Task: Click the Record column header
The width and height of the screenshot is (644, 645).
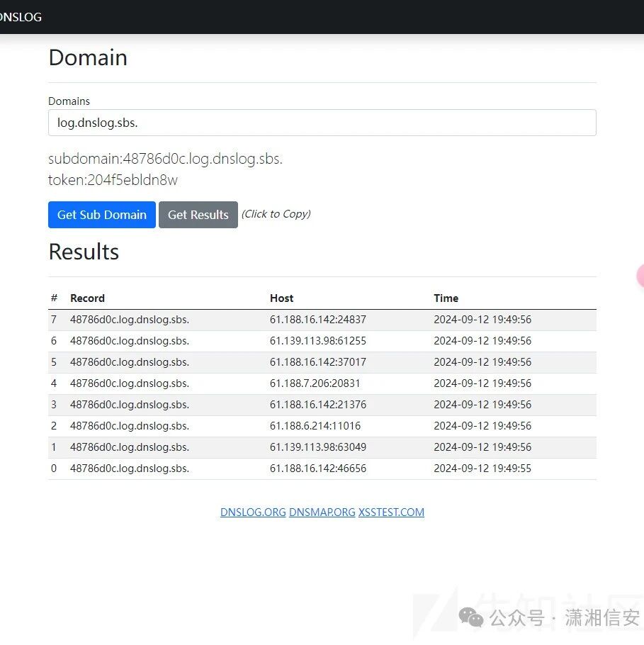Action: pos(87,298)
